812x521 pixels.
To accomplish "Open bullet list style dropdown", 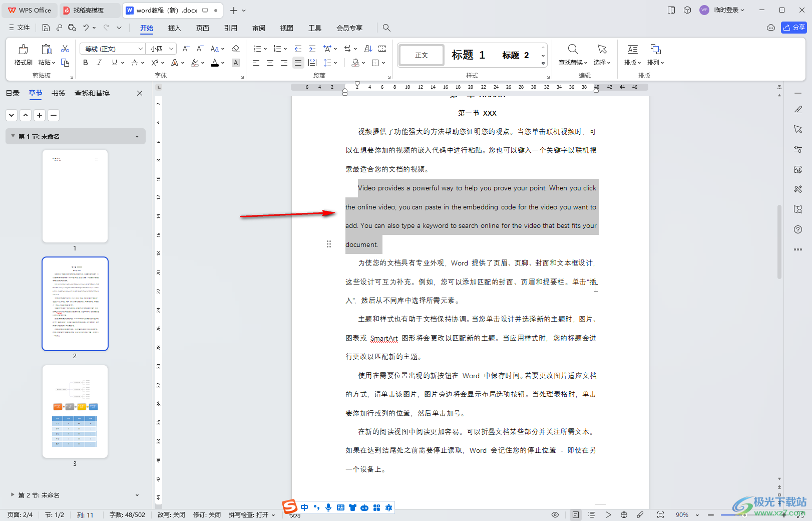I will pos(265,49).
